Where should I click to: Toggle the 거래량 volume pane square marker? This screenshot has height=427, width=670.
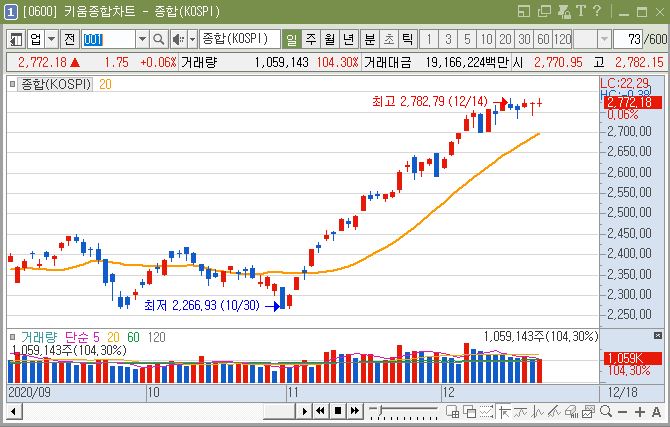pos(12,337)
